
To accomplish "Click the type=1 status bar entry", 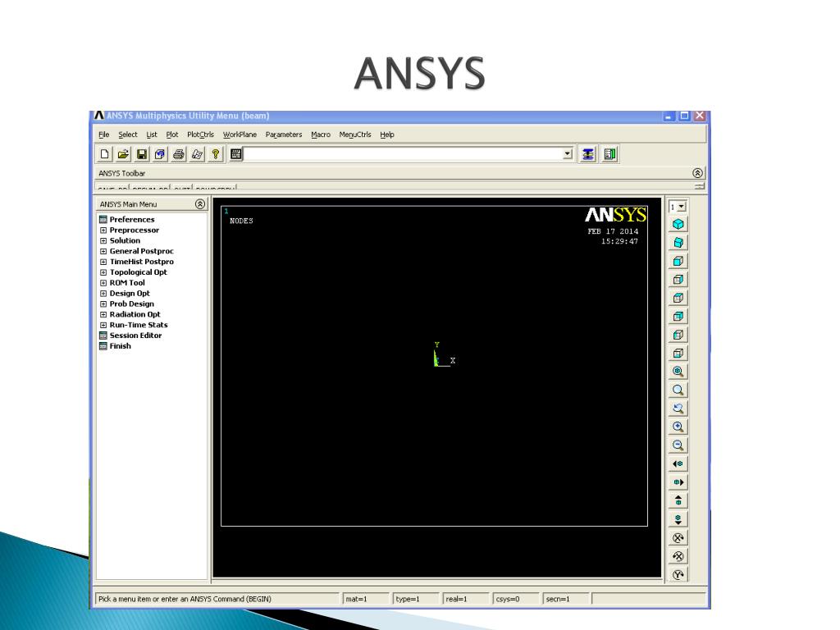I will click(x=415, y=599).
